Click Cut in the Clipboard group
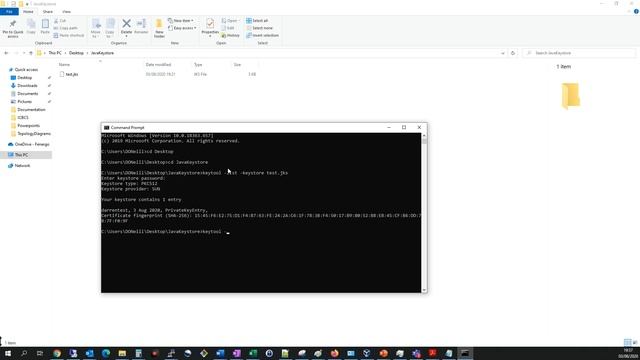Viewport: 640px width, 360px height. (60, 21)
